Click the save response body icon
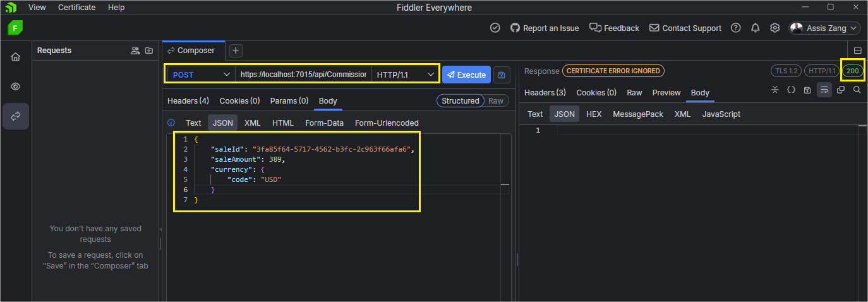This screenshot has width=868, height=302. (x=807, y=90)
